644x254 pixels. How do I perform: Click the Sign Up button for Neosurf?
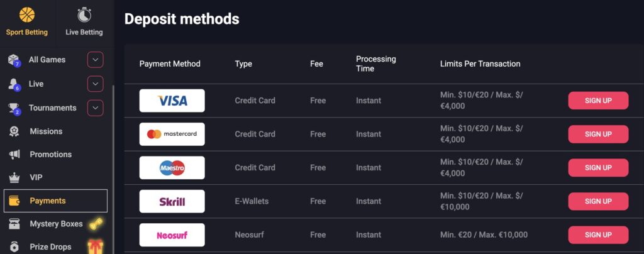598,235
